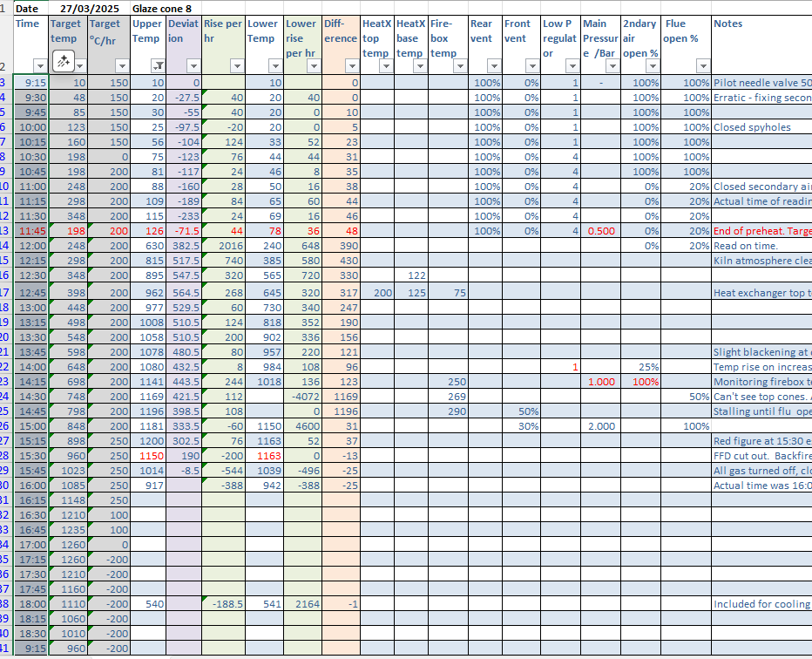Open the Difference column filter dropdown
The height and width of the screenshot is (659, 812).
[350, 66]
